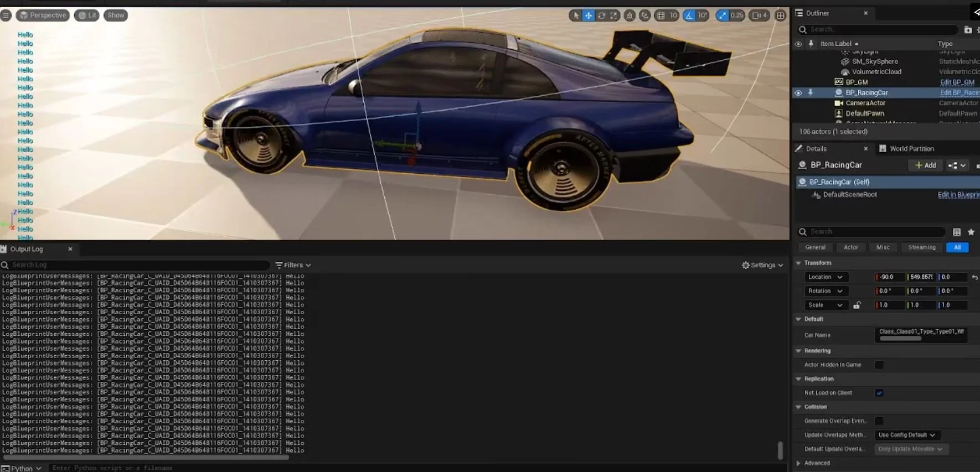The image size is (980, 472).
Task: Open the blueprint options dropdown beside Add
Action: 957,165
